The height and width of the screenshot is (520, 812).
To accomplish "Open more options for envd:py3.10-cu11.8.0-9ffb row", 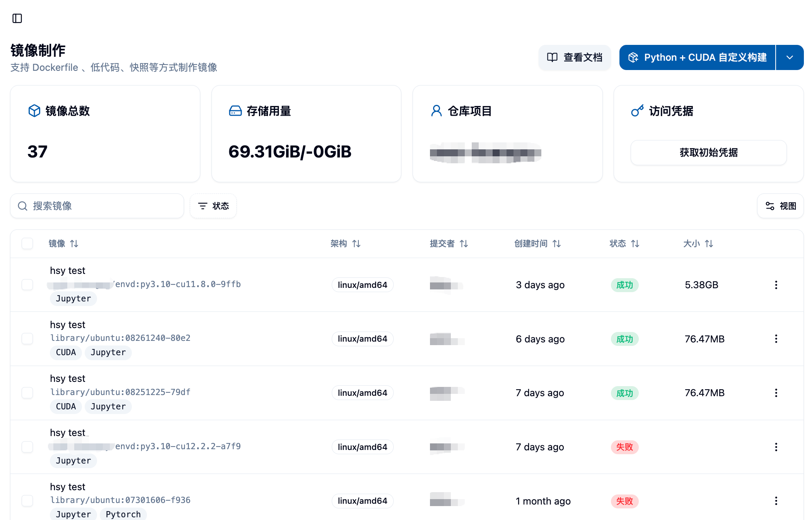I will pyautogui.click(x=776, y=285).
